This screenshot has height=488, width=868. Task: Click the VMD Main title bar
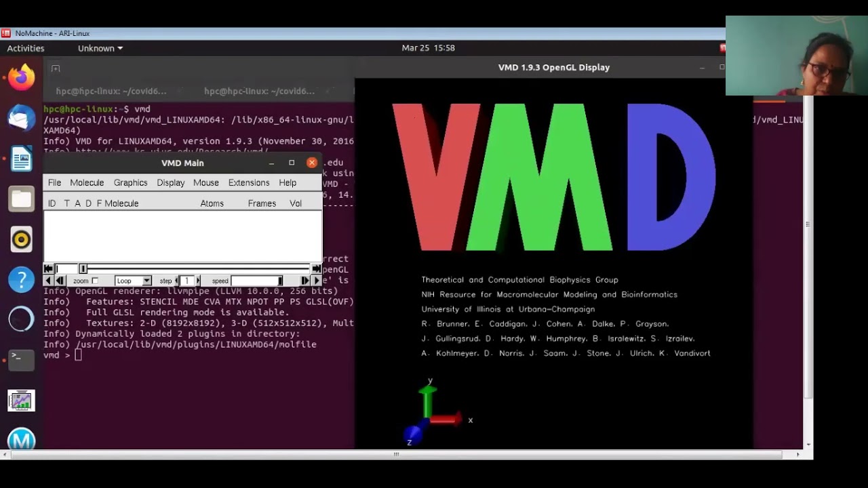pos(182,163)
